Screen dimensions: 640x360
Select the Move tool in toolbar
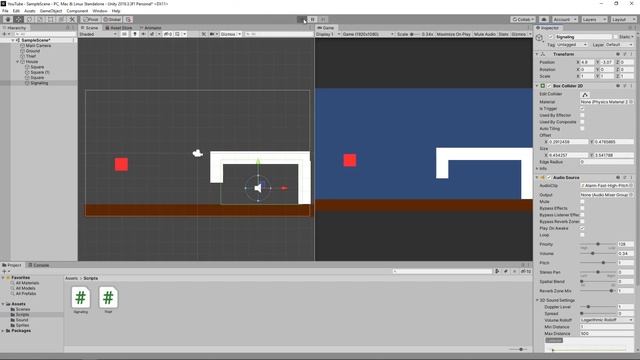19,19
